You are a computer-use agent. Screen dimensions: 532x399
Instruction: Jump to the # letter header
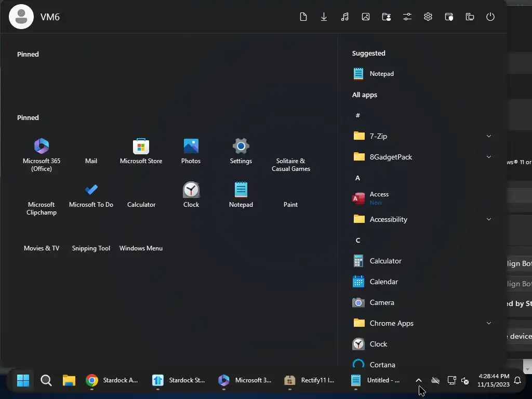(x=357, y=115)
